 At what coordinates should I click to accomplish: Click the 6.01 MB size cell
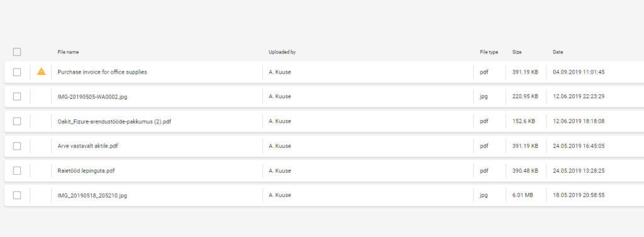(x=523, y=195)
